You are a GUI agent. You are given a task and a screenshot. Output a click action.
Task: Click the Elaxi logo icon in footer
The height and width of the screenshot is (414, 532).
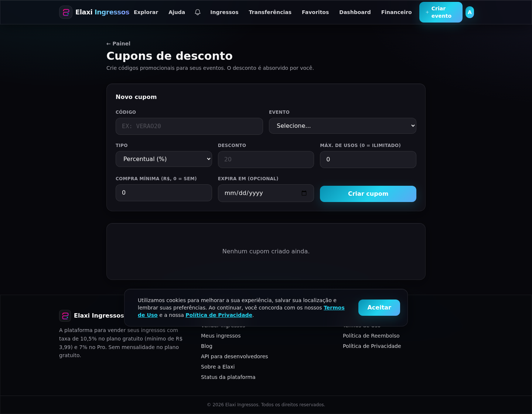pyautogui.click(x=65, y=316)
